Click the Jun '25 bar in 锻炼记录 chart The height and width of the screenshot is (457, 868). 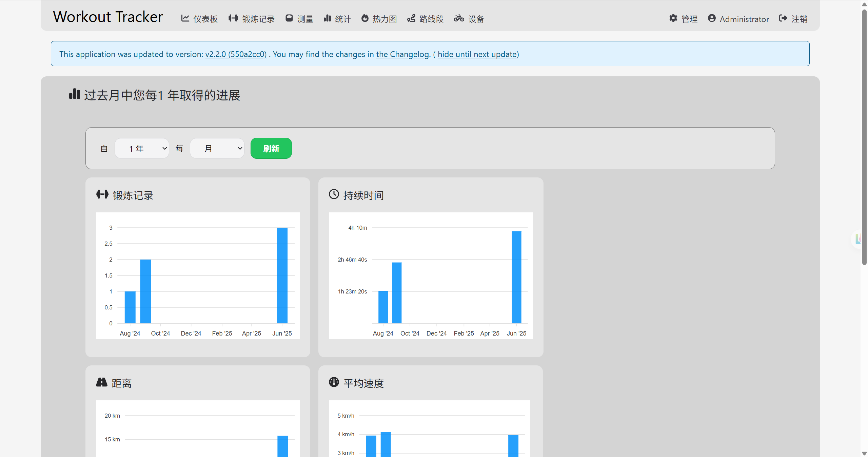tap(282, 275)
